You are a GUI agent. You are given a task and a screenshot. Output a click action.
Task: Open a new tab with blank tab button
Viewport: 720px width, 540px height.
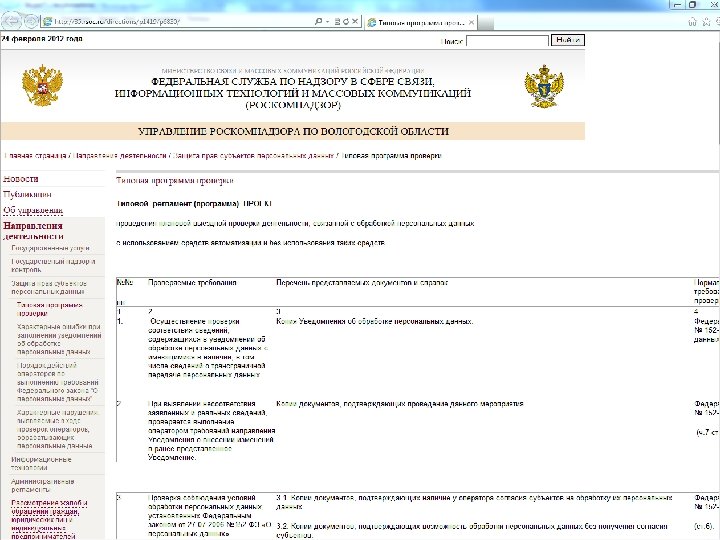click(x=486, y=23)
